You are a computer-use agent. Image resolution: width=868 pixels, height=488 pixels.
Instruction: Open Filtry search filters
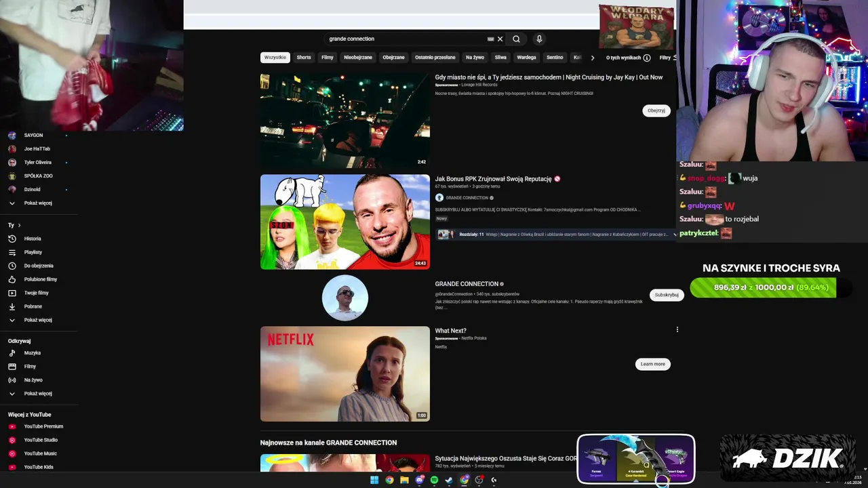pos(667,58)
